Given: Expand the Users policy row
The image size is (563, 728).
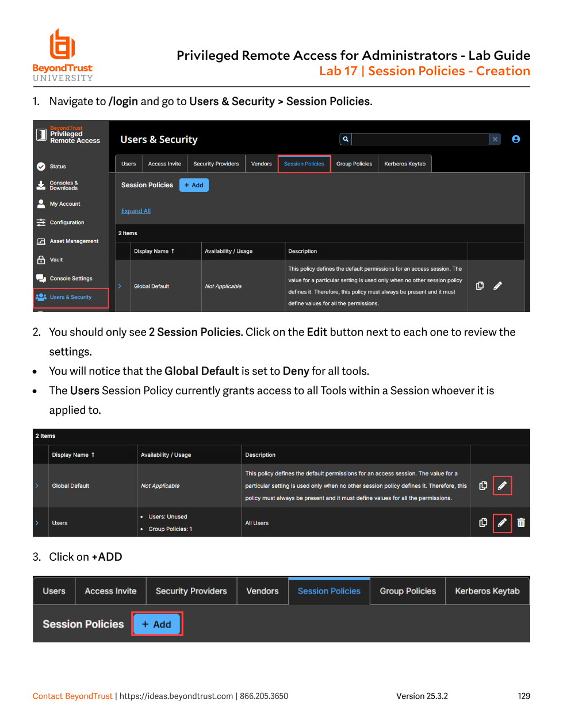Looking at the screenshot, I should [37, 523].
